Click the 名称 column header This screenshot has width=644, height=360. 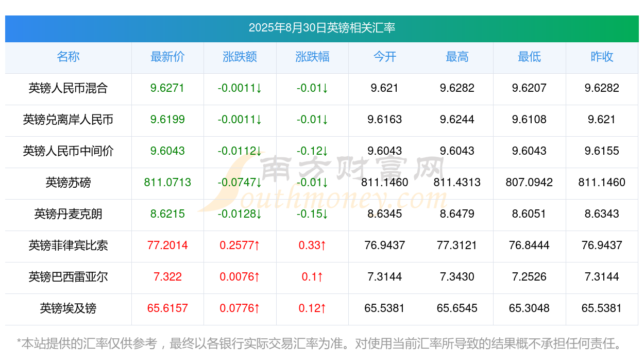click(68, 57)
